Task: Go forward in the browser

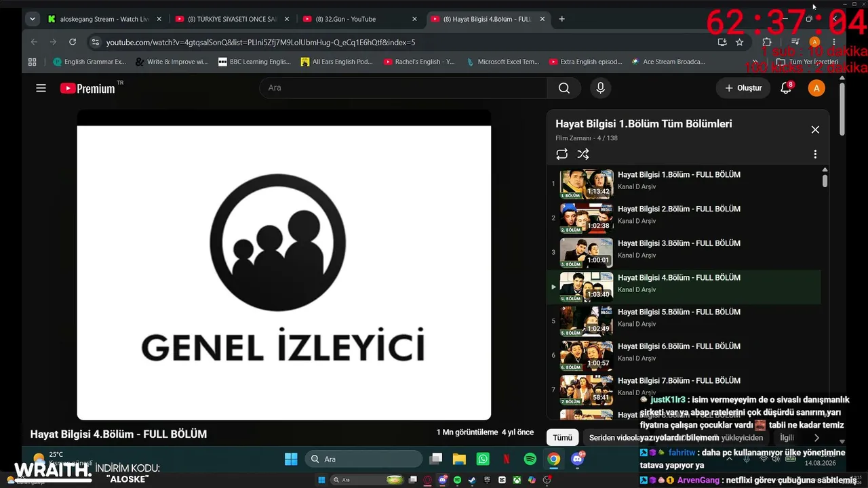Action: coord(53,42)
